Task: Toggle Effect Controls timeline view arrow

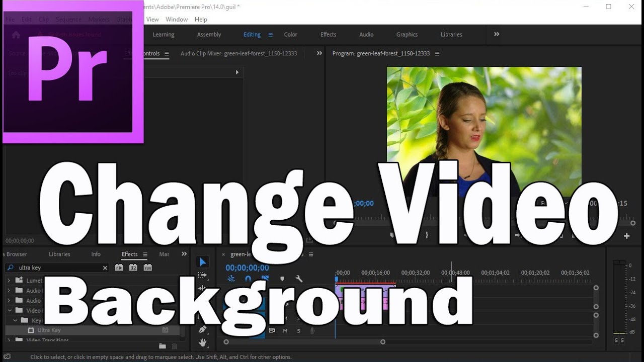Action: coord(237,72)
